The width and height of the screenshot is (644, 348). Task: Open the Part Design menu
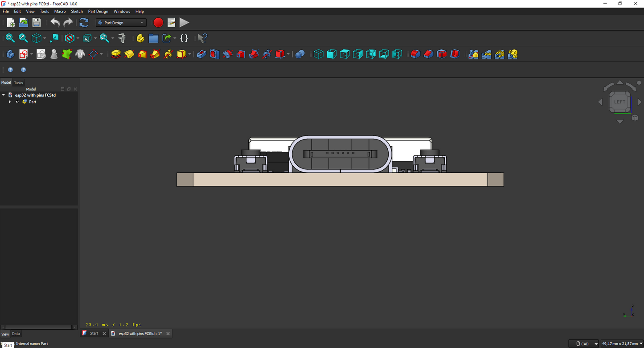coord(98,11)
